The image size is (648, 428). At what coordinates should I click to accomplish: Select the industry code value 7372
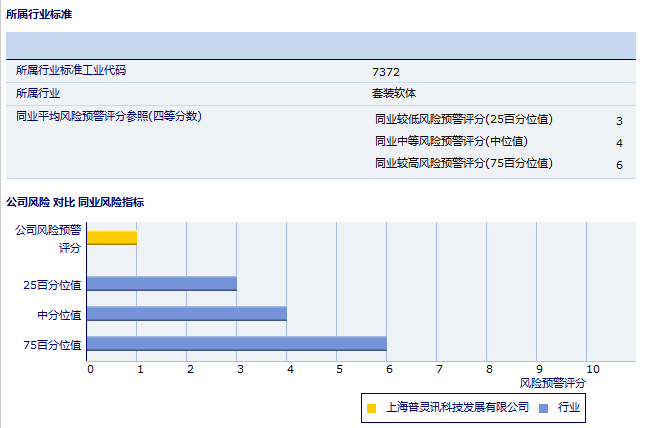386,72
